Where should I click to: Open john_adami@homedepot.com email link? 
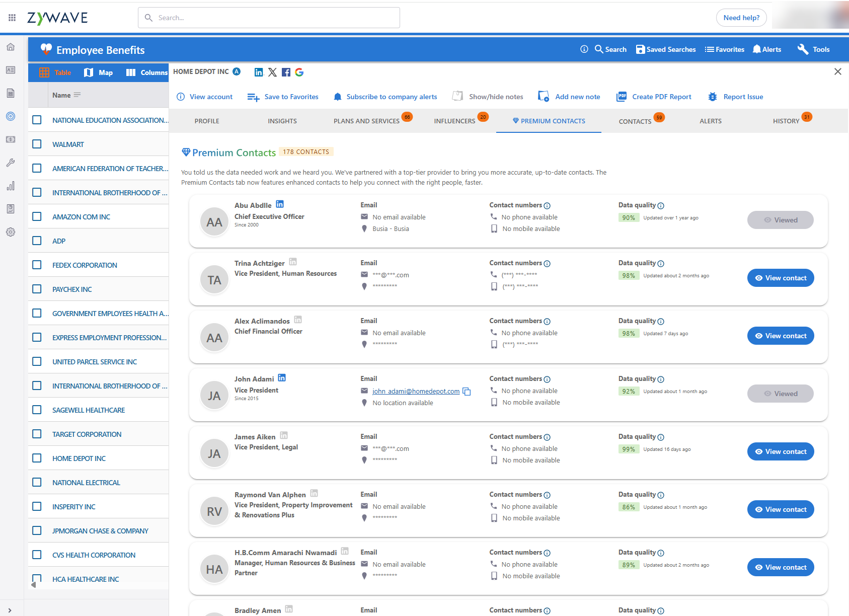pos(416,391)
